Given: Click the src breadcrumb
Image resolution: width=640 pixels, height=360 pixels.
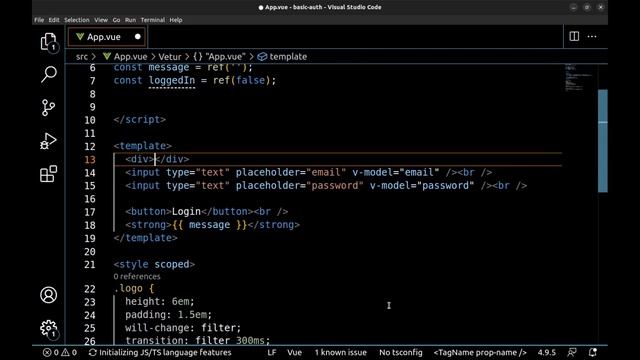Looking at the screenshot, I should [82, 57].
